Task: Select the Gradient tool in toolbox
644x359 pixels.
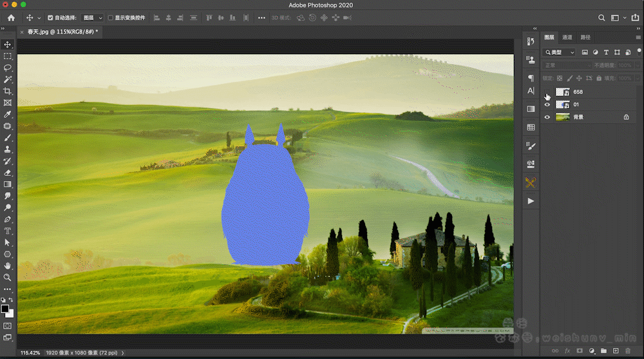Action: click(7, 184)
